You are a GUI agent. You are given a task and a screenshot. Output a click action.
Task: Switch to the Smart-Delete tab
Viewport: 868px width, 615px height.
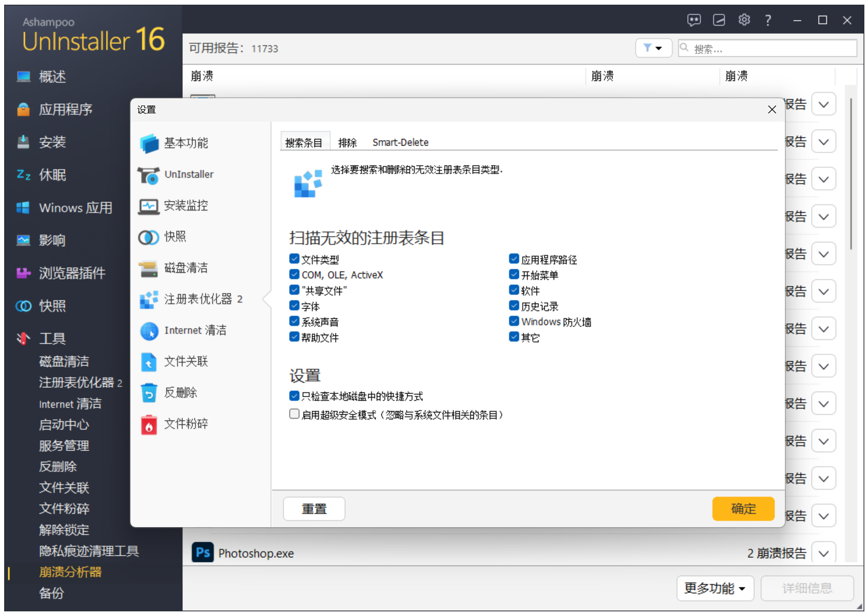[x=400, y=142]
